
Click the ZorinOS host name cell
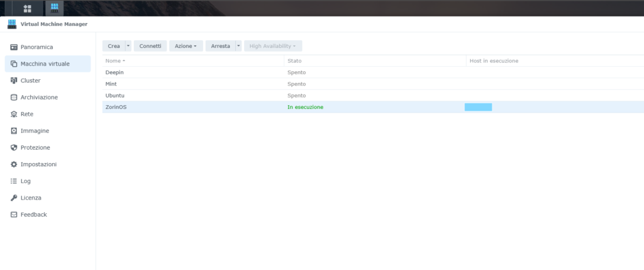pyautogui.click(x=478, y=107)
